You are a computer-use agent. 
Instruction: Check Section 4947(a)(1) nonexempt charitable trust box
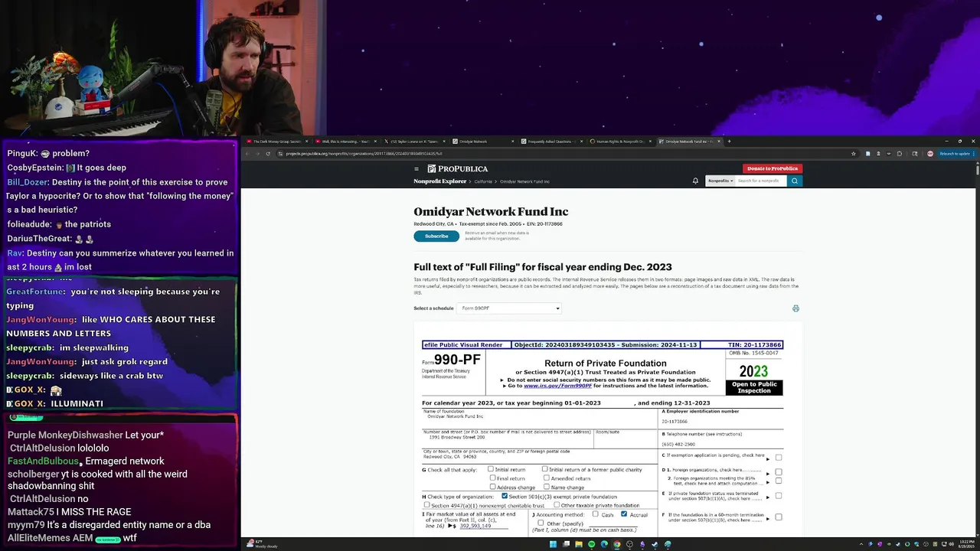(x=426, y=504)
